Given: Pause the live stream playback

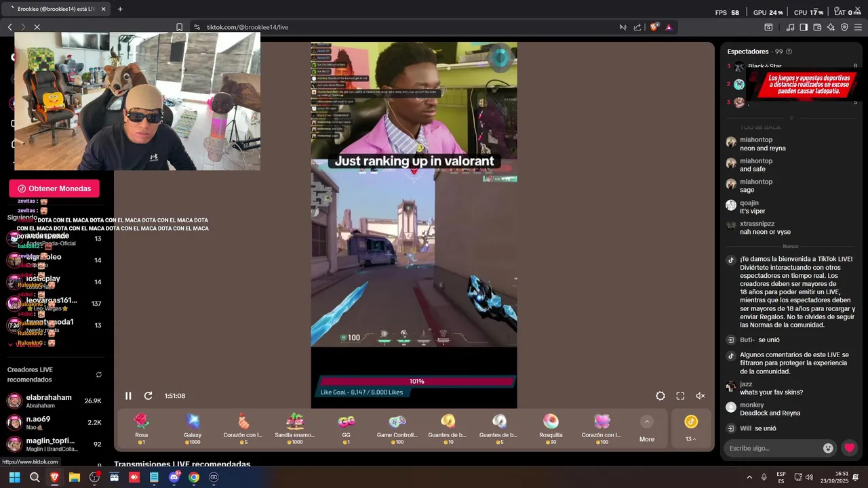Looking at the screenshot, I should pos(128,396).
